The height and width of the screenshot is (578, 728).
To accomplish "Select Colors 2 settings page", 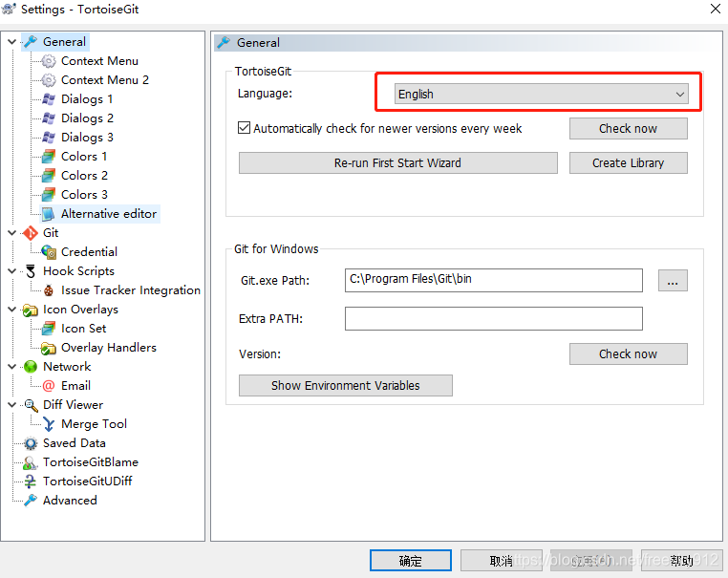I will [84, 176].
